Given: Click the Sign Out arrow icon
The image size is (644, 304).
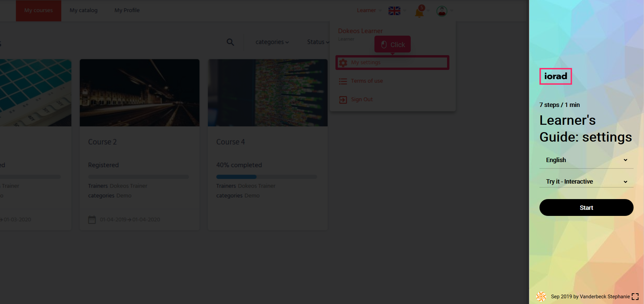Looking at the screenshot, I should [x=343, y=100].
